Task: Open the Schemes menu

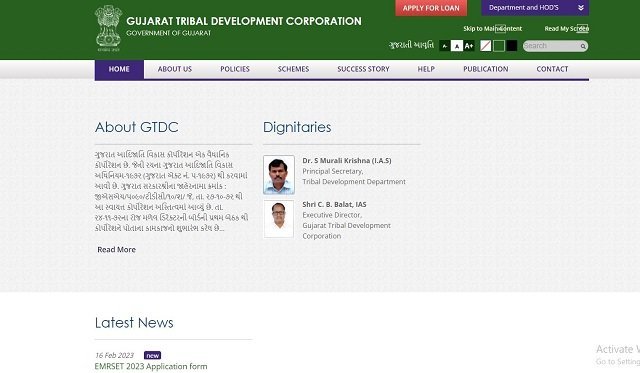Action: (293, 69)
